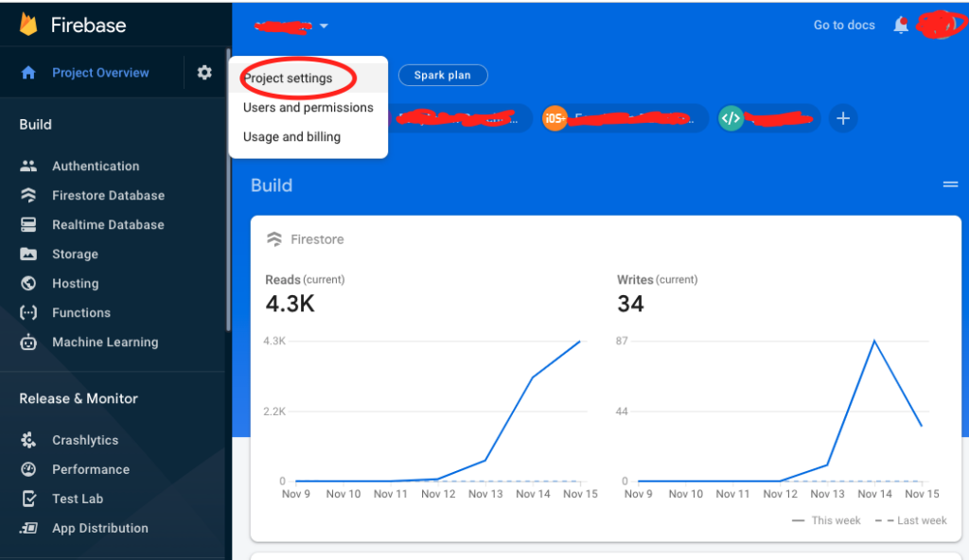The width and height of the screenshot is (969, 560).
Task: Collapse the Build dashboard section
Action: click(950, 184)
